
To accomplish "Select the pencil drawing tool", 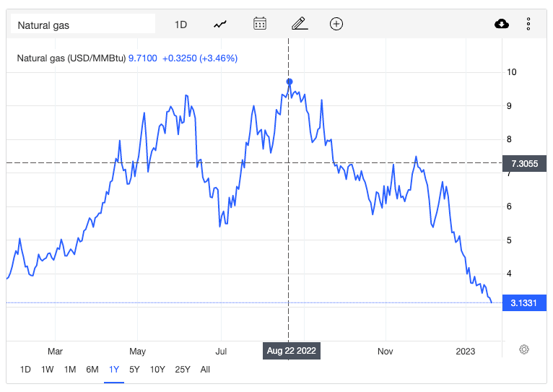I will [x=299, y=25].
